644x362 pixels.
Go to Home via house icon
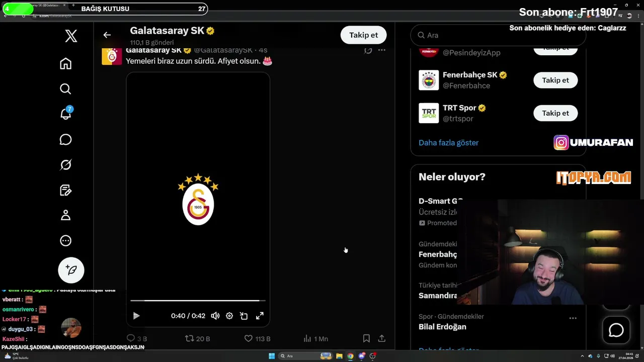(x=65, y=64)
